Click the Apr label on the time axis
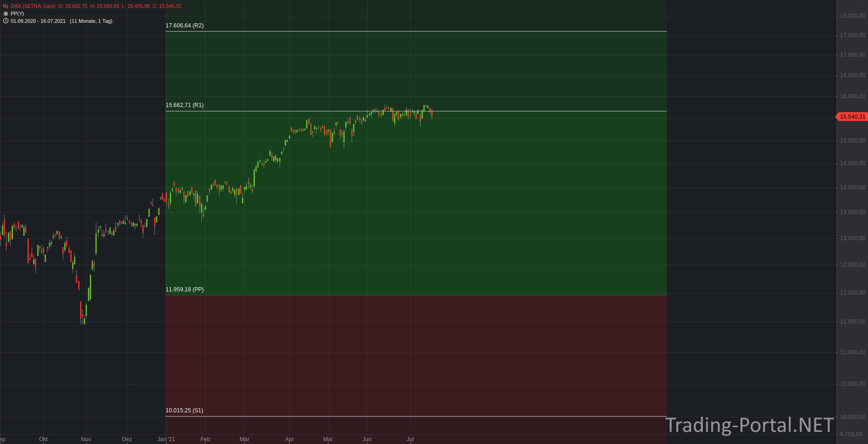The height and width of the screenshot is (444, 868). (x=289, y=439)
